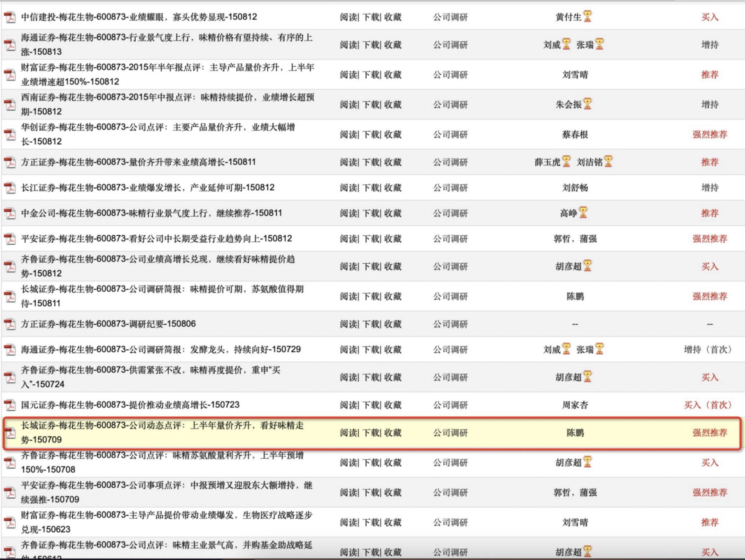Click 阅读 for the 方正证券 调研纪要 report

(348, 324)
